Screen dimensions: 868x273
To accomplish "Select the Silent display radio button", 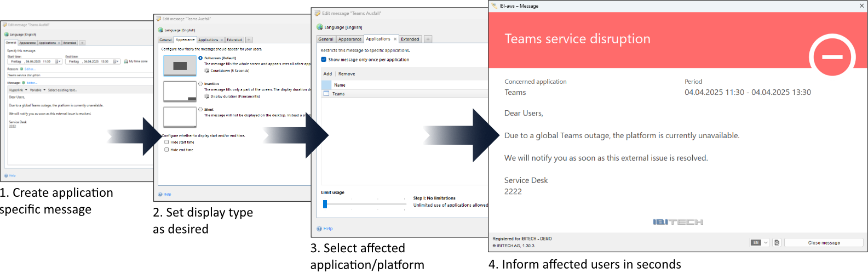I will tap(200, 110).
